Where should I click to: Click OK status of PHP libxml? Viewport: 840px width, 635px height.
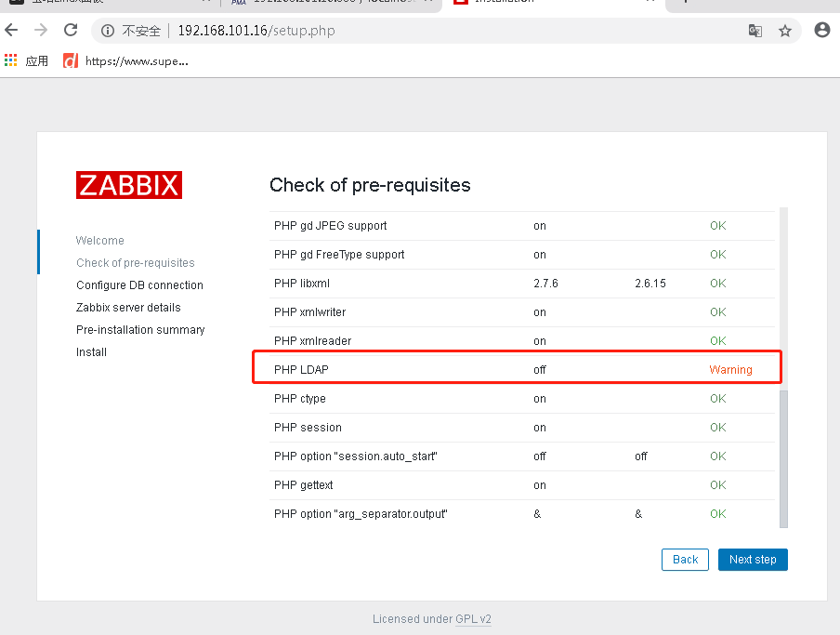[718, 284]
